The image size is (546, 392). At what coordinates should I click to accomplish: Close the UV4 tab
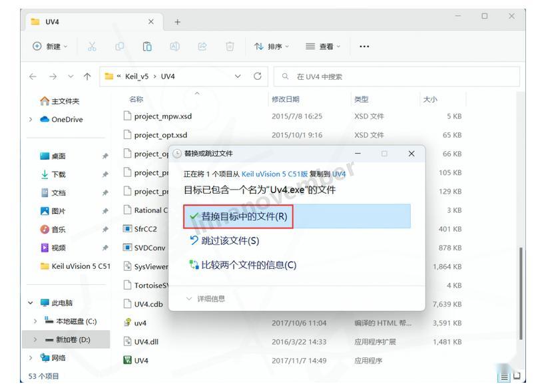[150, 21]
